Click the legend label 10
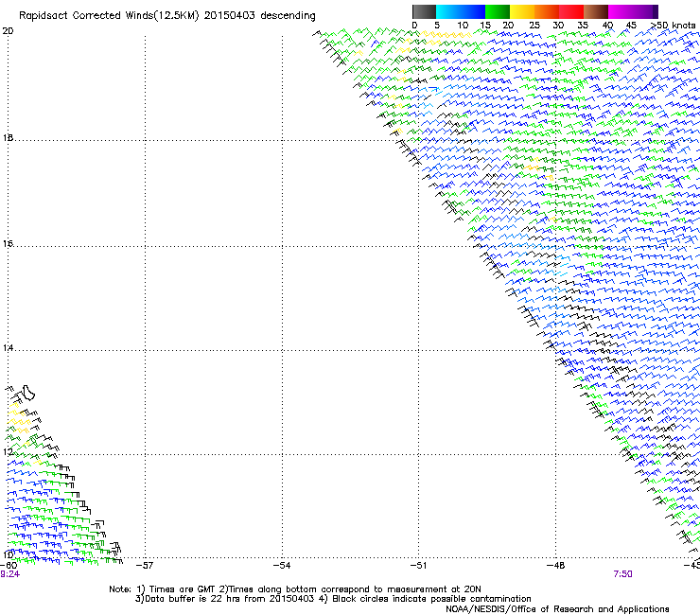This screenshot has width=700, height=615. [463, 26]
